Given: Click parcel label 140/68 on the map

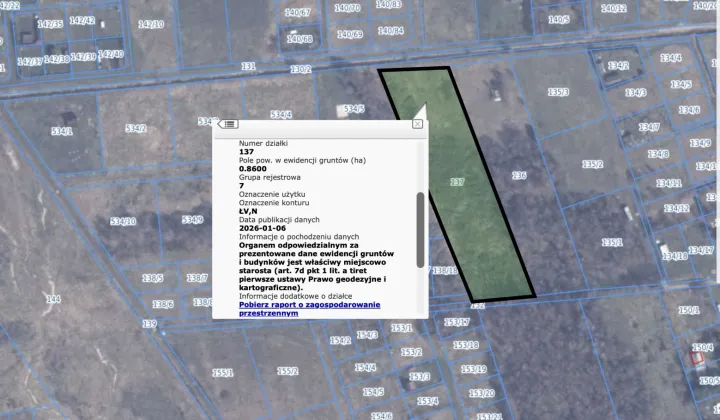Looking at the screenshot, I should tap(300, 39).
